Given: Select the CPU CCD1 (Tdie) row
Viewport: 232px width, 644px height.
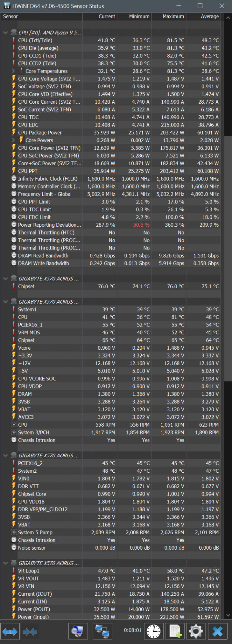Looking at the screenshot, I should pyautogui.click(x=110, y=56).
